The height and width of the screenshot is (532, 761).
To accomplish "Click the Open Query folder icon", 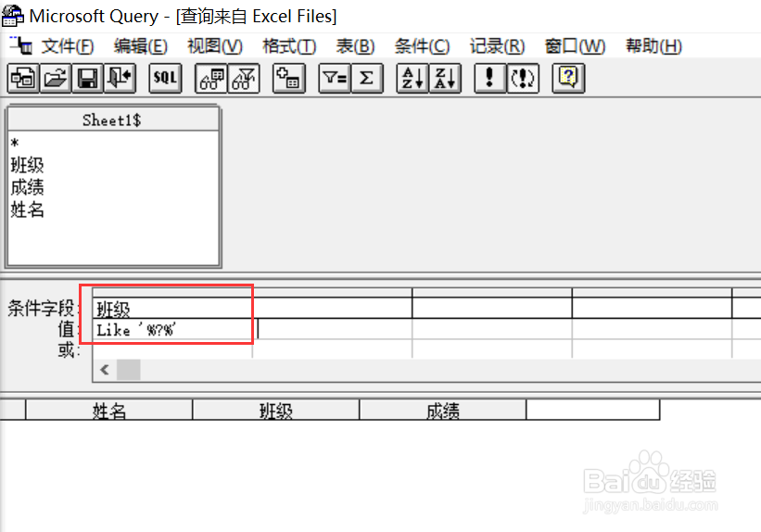I will point(56,78).
